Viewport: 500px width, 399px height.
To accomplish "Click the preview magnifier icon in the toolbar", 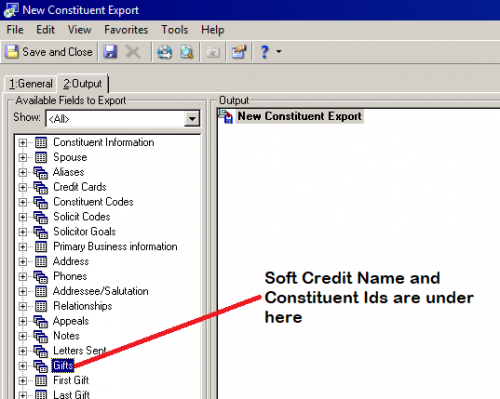I will pyautogui.click(x=187, y=52).
